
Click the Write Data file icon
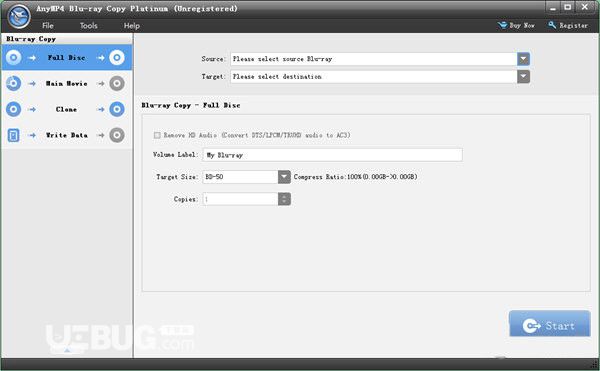(x=13, y=135)
